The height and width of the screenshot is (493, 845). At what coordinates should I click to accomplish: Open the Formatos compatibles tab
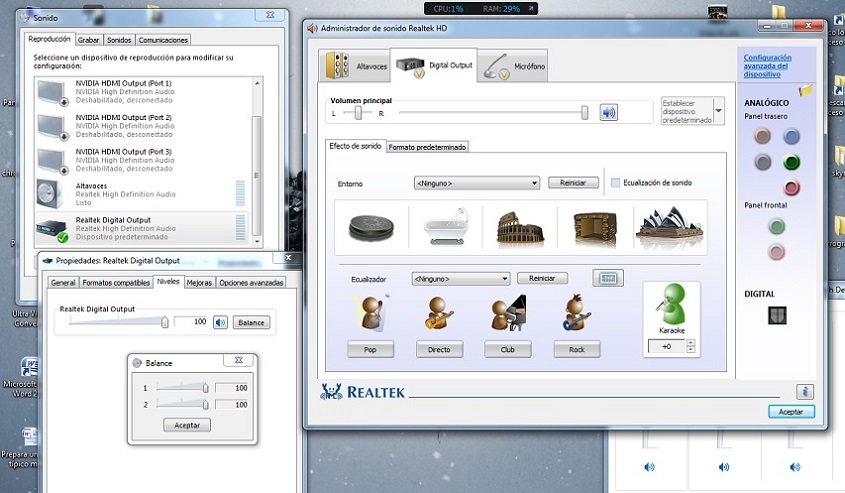(x=116, y=283)
